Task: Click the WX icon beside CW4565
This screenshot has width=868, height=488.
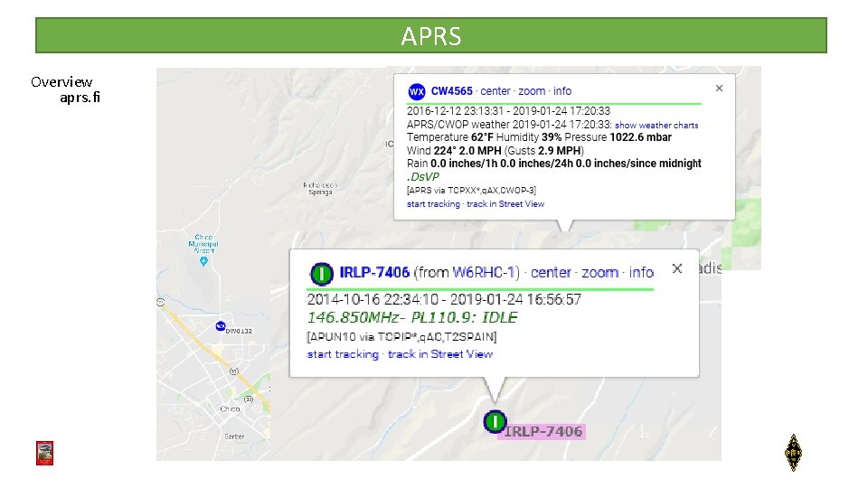Action: pos(416,91)
